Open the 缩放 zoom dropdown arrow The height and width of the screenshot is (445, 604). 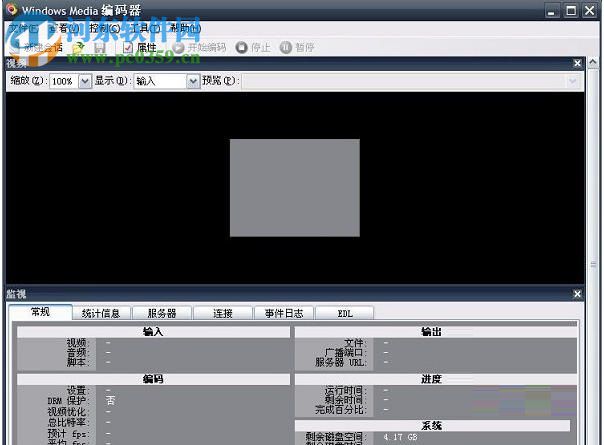85,81
